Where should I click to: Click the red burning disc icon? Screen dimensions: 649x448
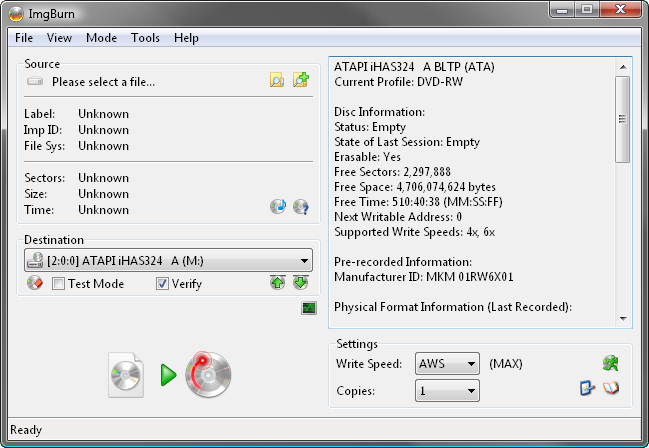[208, 374]
